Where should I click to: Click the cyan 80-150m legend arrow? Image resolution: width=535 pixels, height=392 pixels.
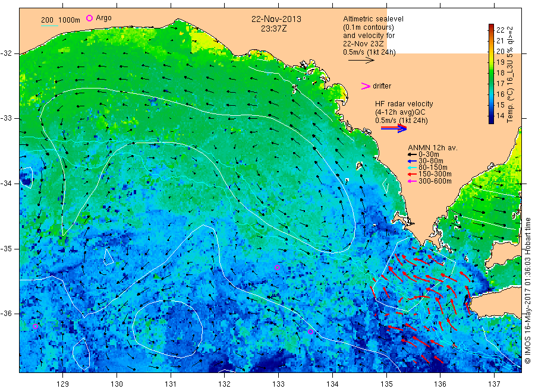[412, 167]
